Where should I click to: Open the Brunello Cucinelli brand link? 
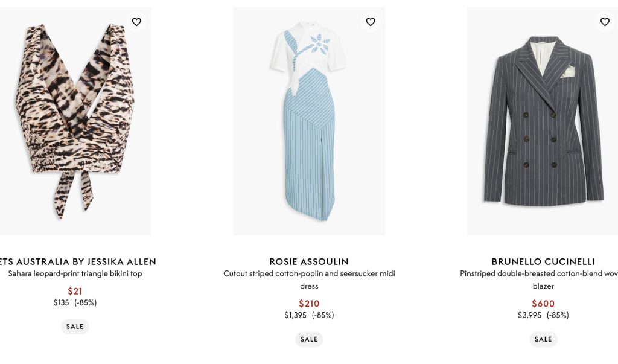543,261
